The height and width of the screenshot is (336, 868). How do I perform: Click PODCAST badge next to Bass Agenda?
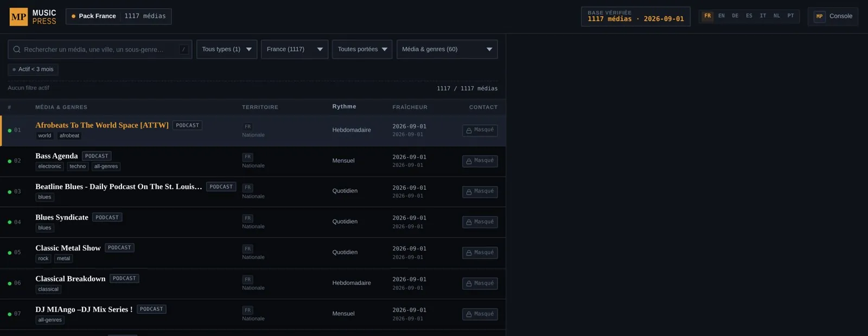click(x=97, y=156)
